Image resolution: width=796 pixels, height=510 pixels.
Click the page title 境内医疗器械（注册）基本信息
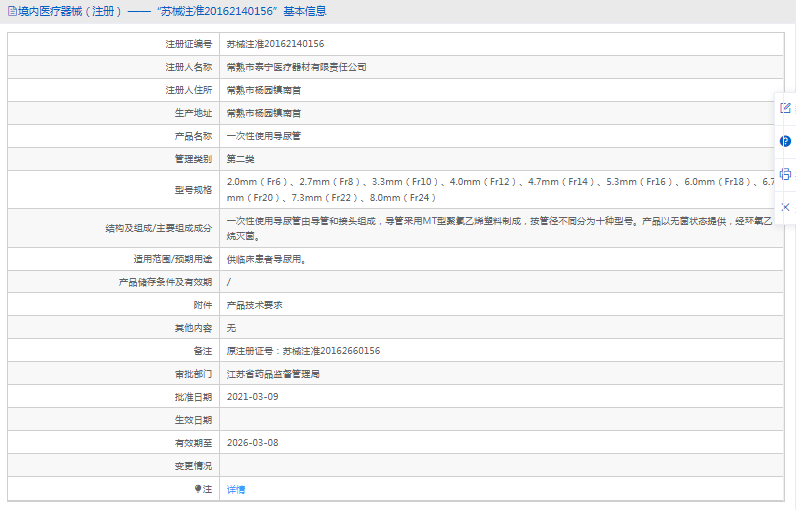172,11
